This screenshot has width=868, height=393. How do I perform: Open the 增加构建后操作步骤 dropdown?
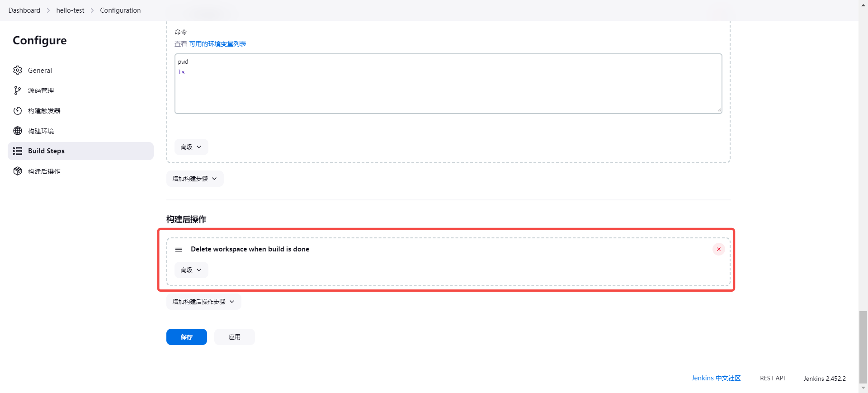point(203,302)
